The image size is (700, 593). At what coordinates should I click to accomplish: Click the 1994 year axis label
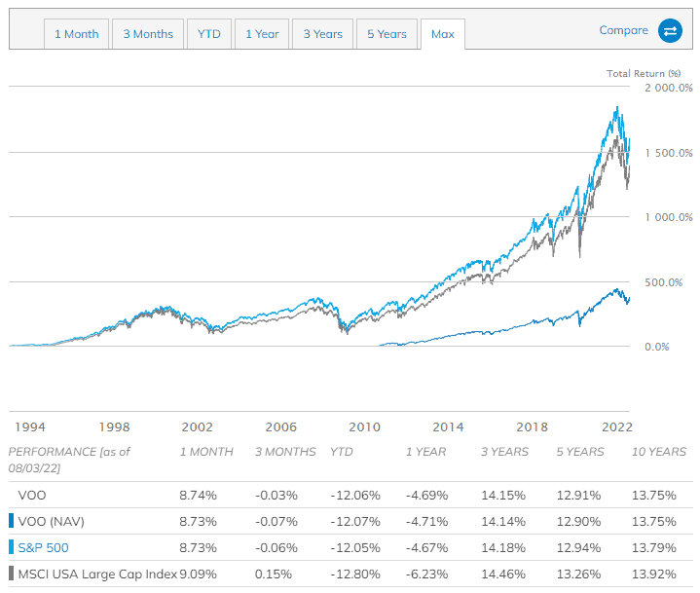click(x=30, y=426)
